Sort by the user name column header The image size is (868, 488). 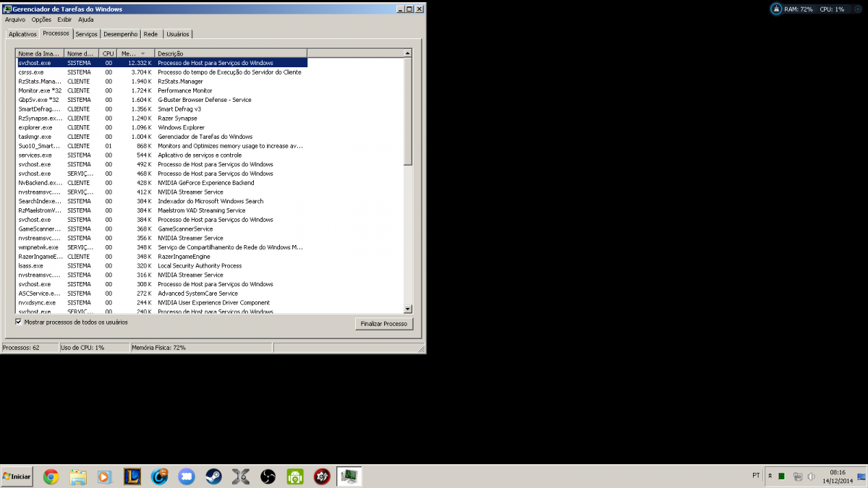click(82, 53)
